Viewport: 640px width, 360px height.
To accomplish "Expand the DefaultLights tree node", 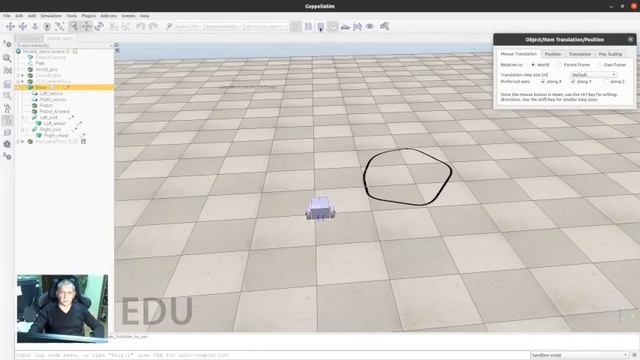I will [22, 76].
